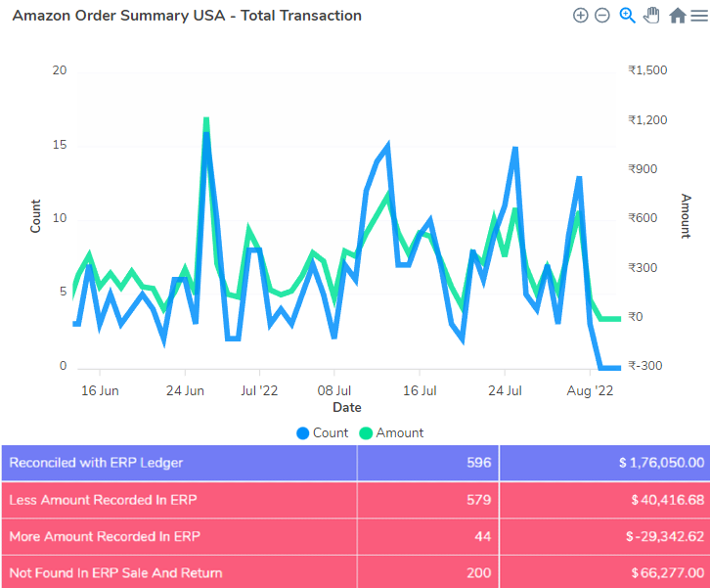Click the zoom out minus icon

tap(601, 16)
